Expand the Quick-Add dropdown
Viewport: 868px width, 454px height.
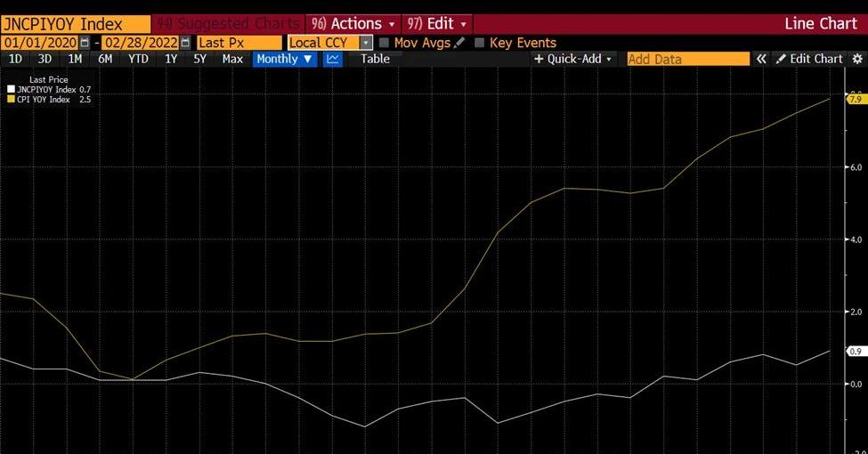574,59
